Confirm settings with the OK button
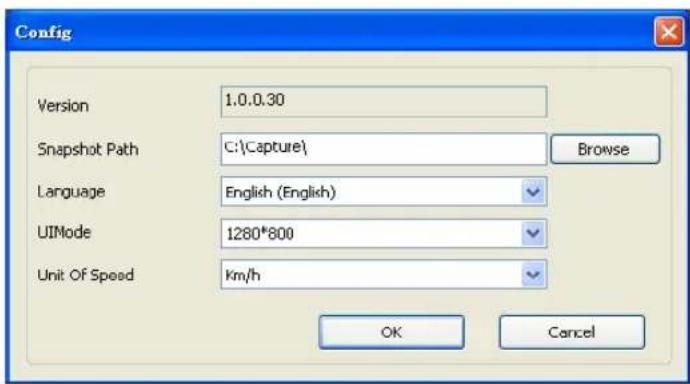This screenshot has width=690, height=384. coord(391,332)
